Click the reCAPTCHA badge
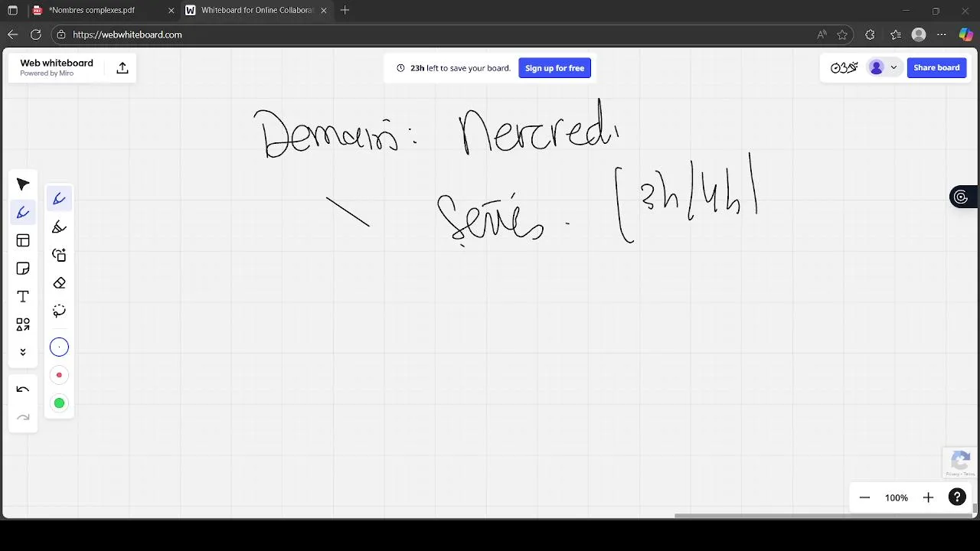The width and height of the screenshot is (980, 551). pyautogui.click(x=961, y=463)
